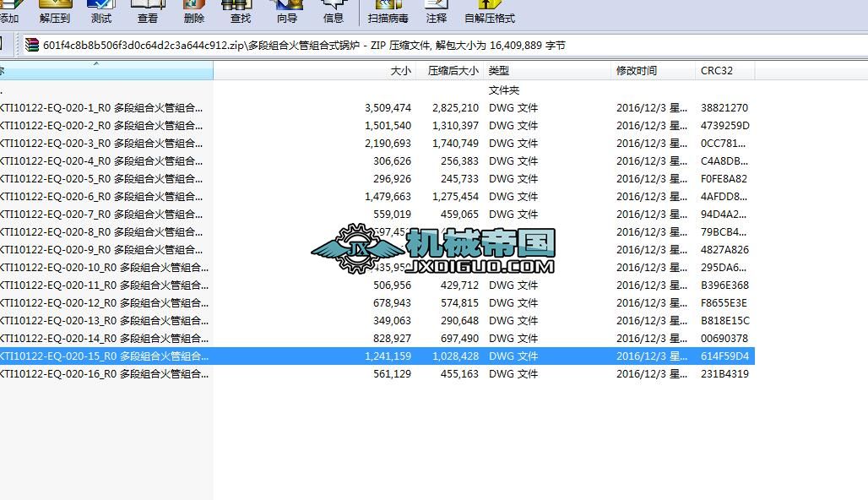Click the 测试 (Test) toolbar button

click(100, 12)
